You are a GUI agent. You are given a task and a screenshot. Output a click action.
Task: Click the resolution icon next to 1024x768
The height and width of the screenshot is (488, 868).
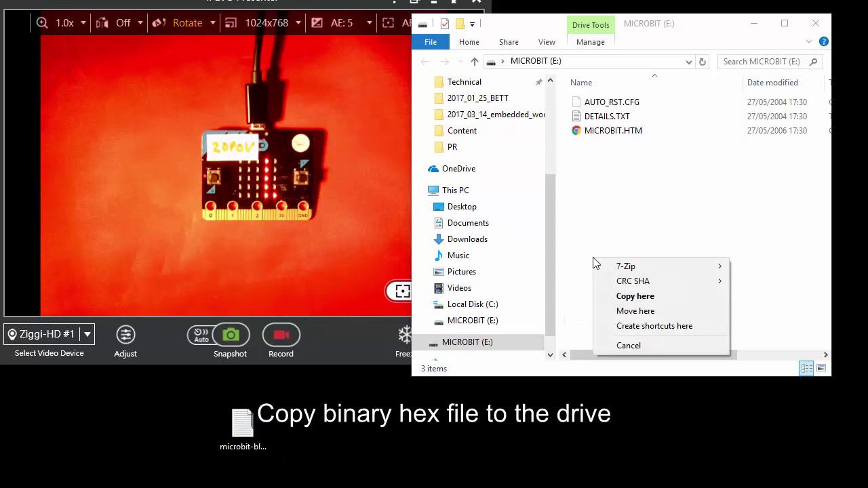point(231,23)
